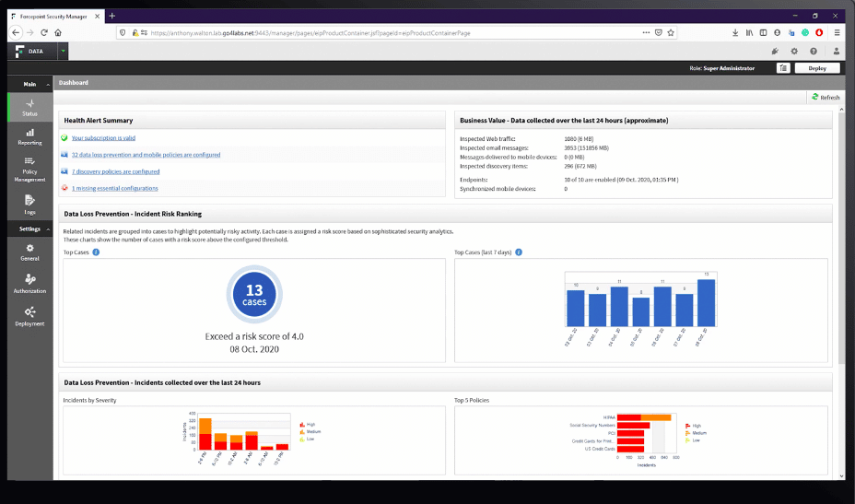855x504 pixels.
Task: Click the 'Role: Super Administrator' text
Action: (722, 68)
